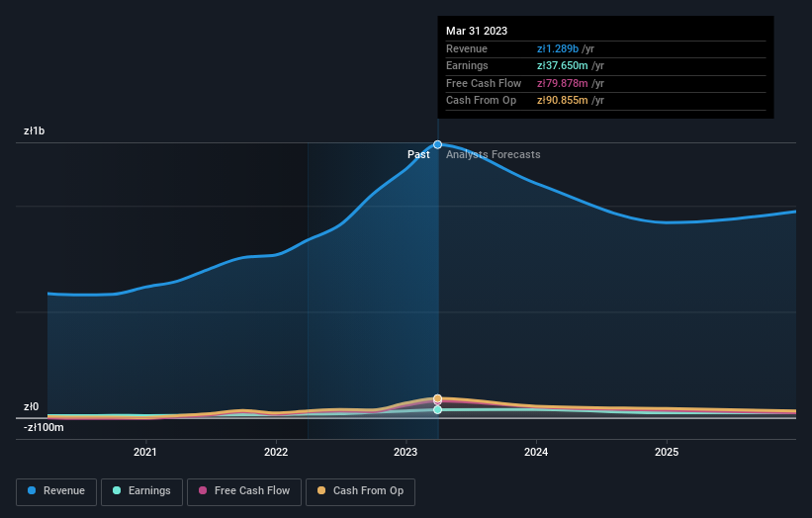This screenshot has height=518, width=812.
Task: Click revenue value zł1.289b in tooltip
Action: (558, 48)
